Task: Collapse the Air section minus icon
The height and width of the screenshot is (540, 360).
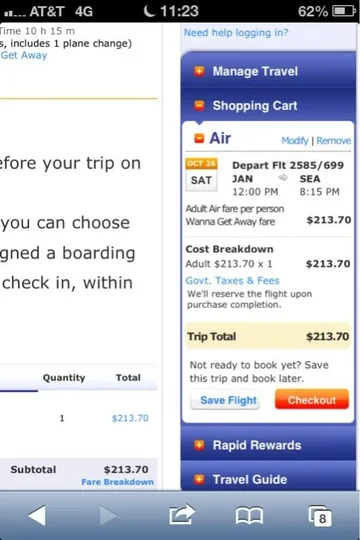Action: click(199, 138)
